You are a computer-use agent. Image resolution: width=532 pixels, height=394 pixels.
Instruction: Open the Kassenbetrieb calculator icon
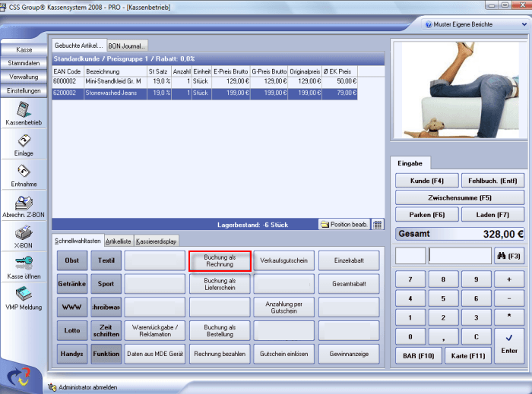(24, 110)
